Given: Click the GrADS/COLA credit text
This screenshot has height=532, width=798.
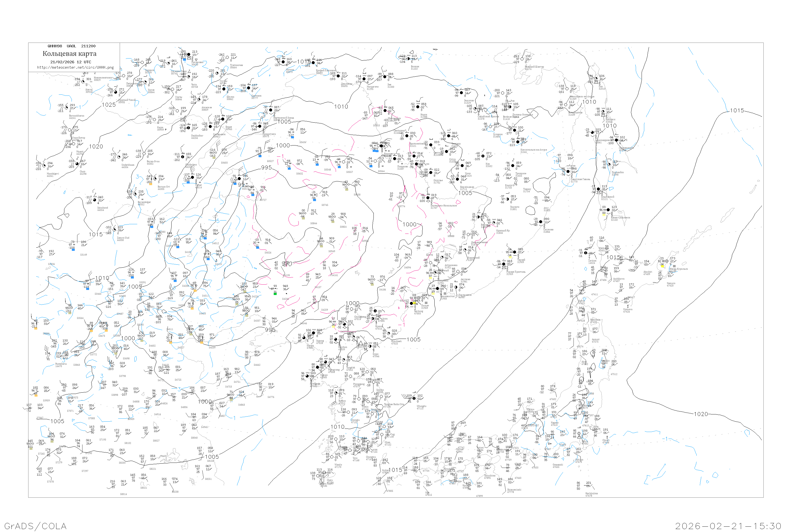Looking at the screenshot, I should pos(35,526).
